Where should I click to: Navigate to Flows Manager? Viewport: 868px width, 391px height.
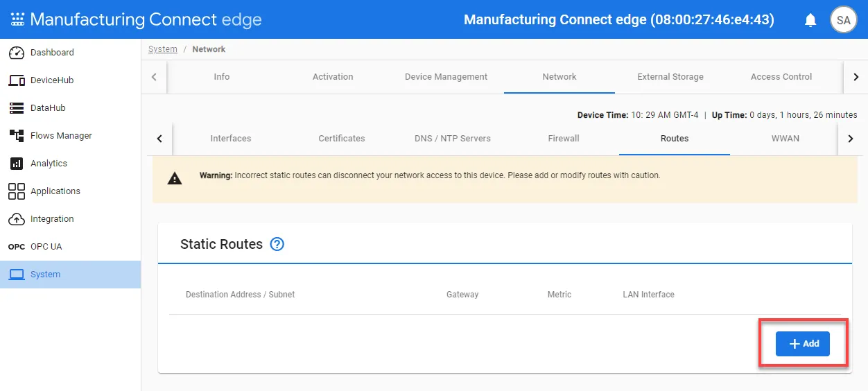[x=70, y=136]
